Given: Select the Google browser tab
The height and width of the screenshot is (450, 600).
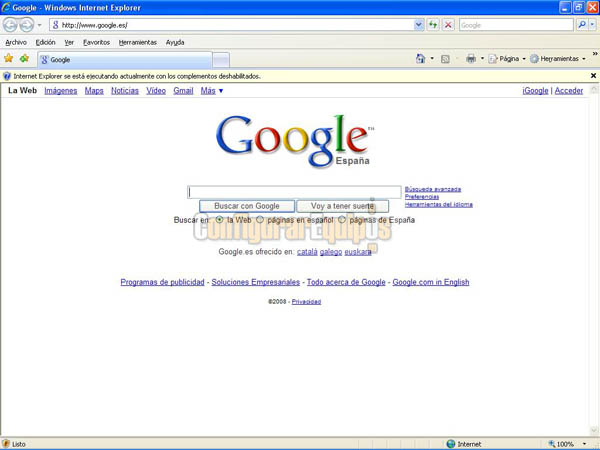Looking at the screenshot, I should tap(125, 60).
